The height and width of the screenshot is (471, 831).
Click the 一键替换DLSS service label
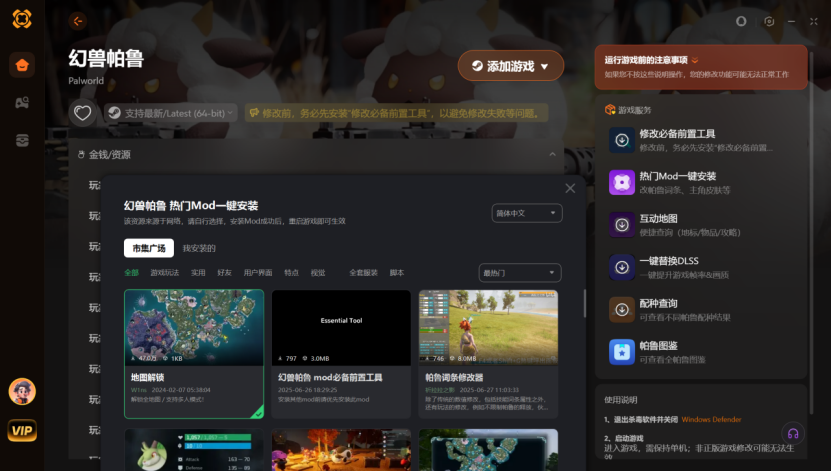pos(669,261)
